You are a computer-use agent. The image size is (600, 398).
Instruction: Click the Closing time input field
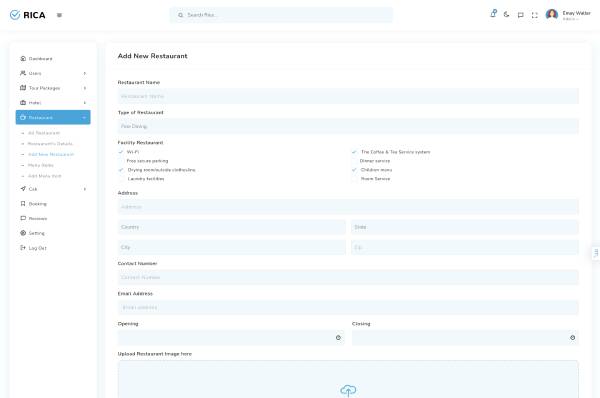tap(465, 338)
